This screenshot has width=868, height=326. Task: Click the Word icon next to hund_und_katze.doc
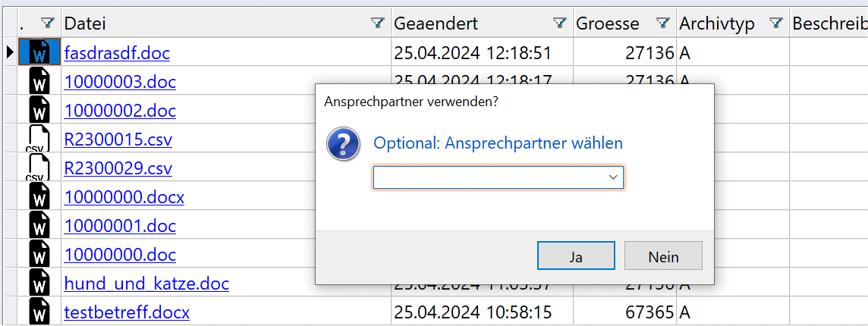tap(39, 284)
